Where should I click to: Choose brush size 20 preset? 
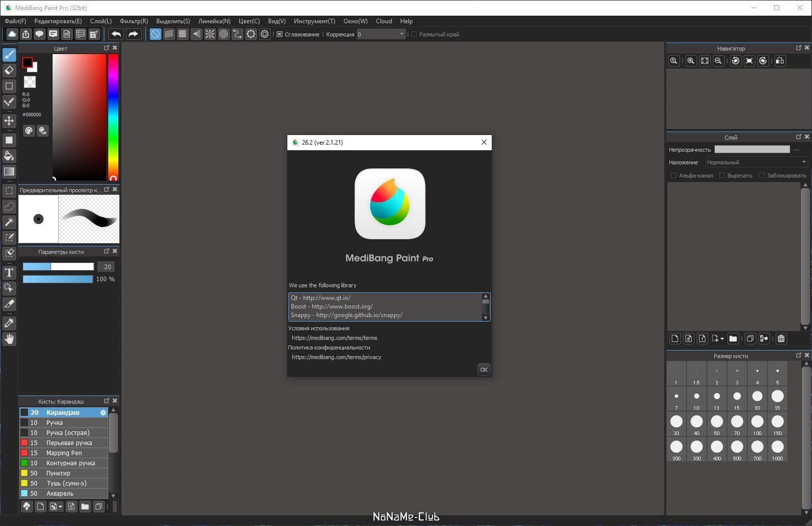point(757,399)
